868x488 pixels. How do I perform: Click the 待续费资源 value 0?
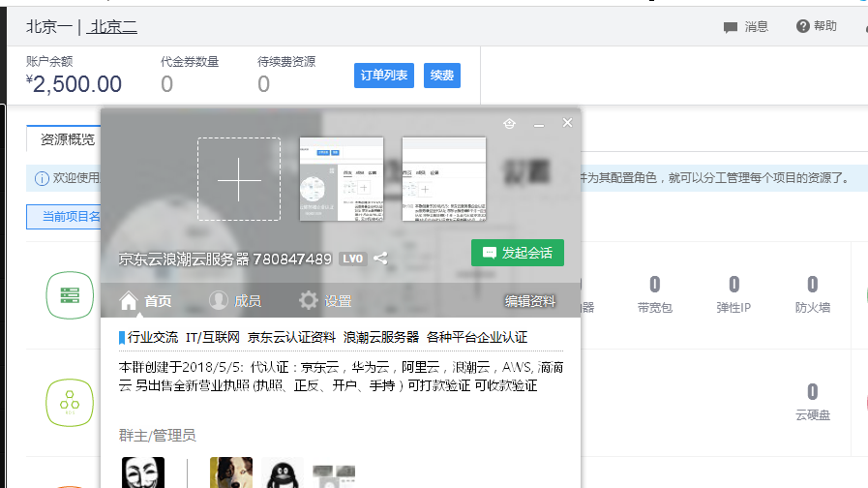click(x=263, y=84)
